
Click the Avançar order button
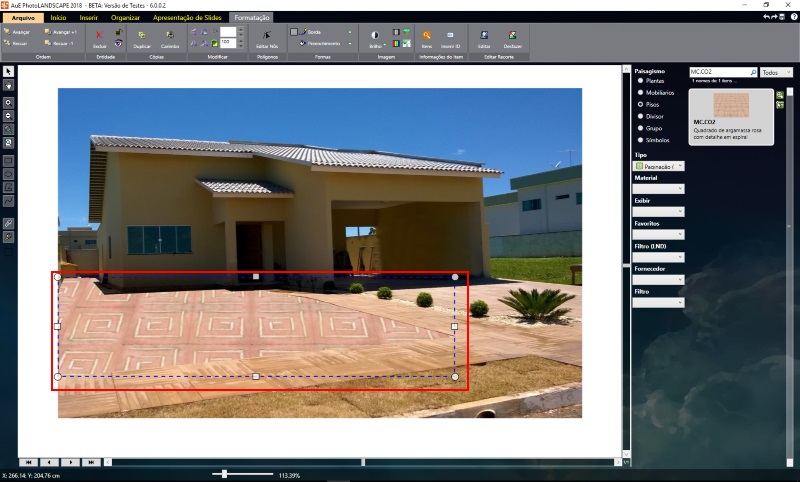(19, 32)
